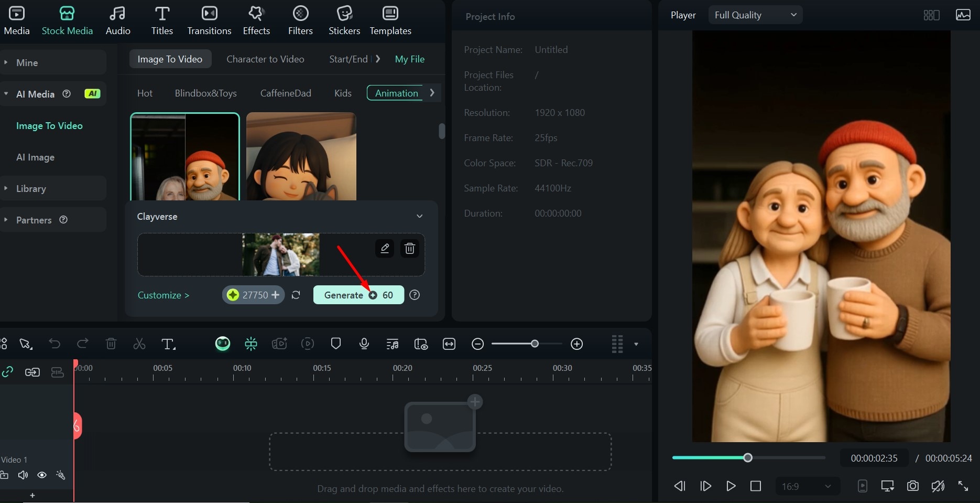Open Customize options
Image resolution: width=980 pixels, height=503 pixels.
click(x=164, y=295)
